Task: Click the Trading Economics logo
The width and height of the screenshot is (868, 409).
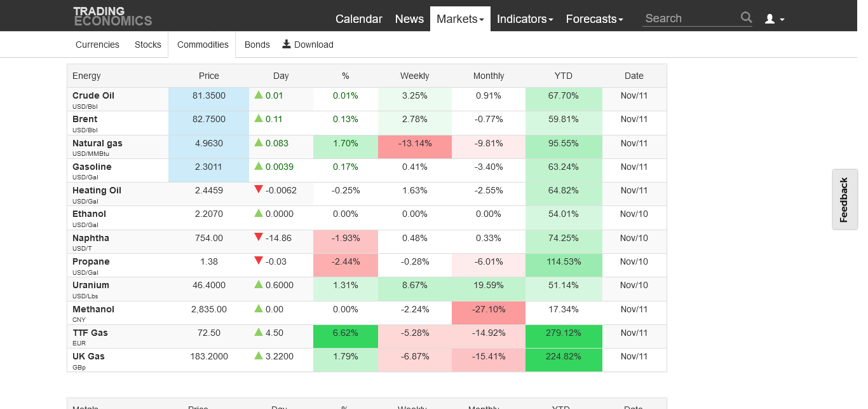Action: [x=112, y=17]
